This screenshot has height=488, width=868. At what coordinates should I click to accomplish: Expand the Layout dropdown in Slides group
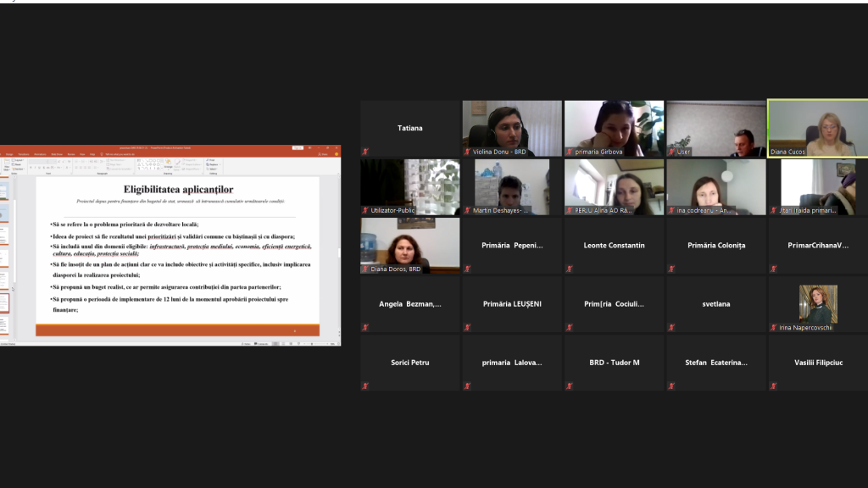pos(18,160)
